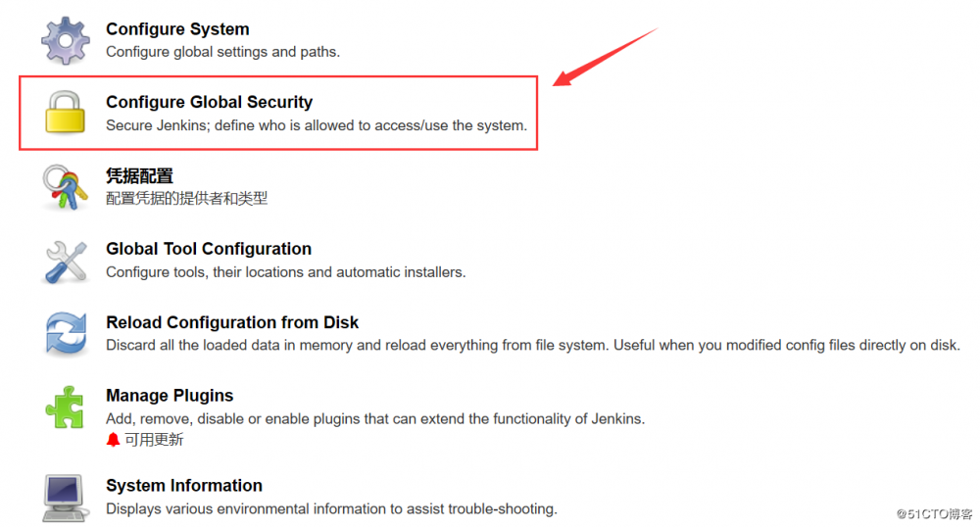Image resolution: width=980 pixels, height=527 pixels.
Task: Click the 'Displays various environmental information' description
Action: (331, 509)
